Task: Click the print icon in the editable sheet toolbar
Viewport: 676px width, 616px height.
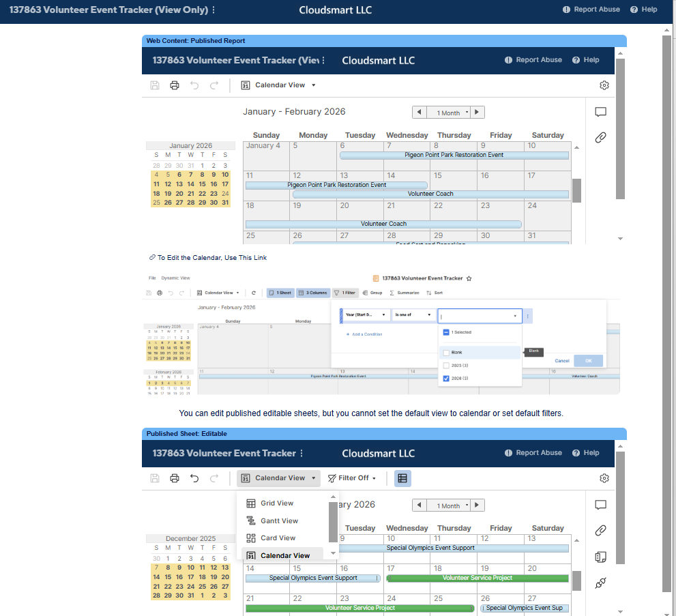Action: pyautogui.click(x=175, y=478)
